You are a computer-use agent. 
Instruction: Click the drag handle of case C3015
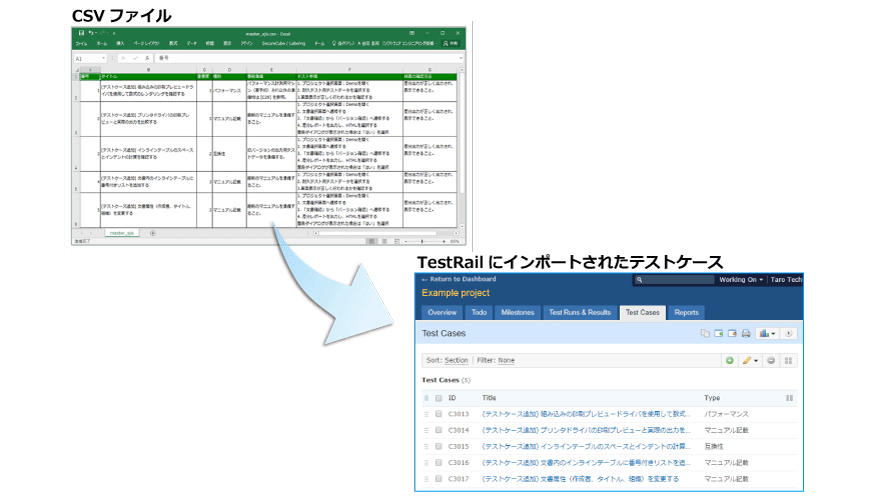point(426,446)
